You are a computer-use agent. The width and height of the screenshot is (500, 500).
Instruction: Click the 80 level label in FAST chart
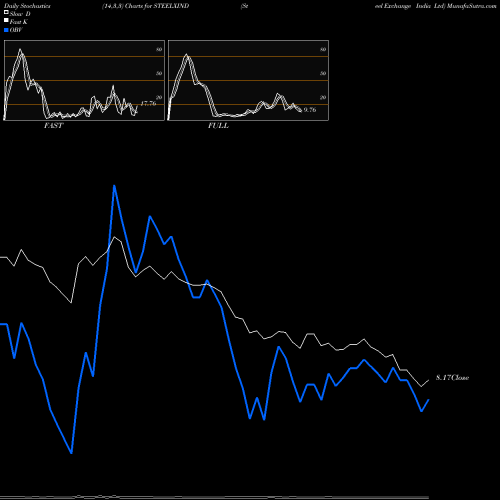tap(159, 49)
